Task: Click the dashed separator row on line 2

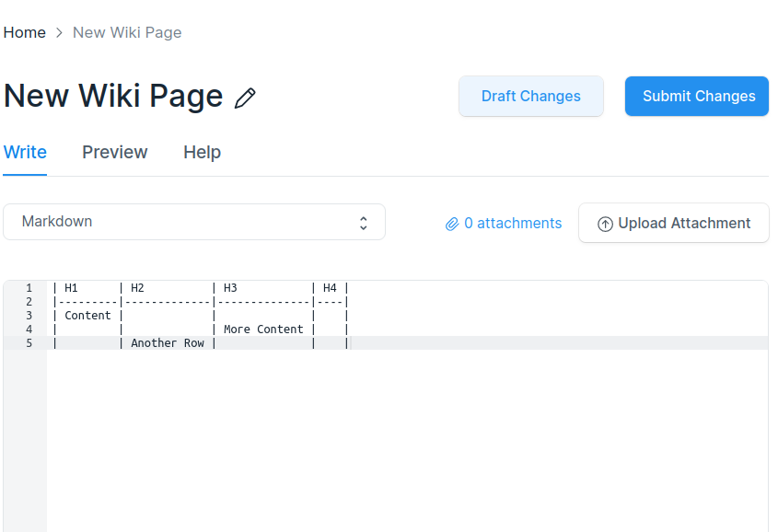Action: pos(201,302)
